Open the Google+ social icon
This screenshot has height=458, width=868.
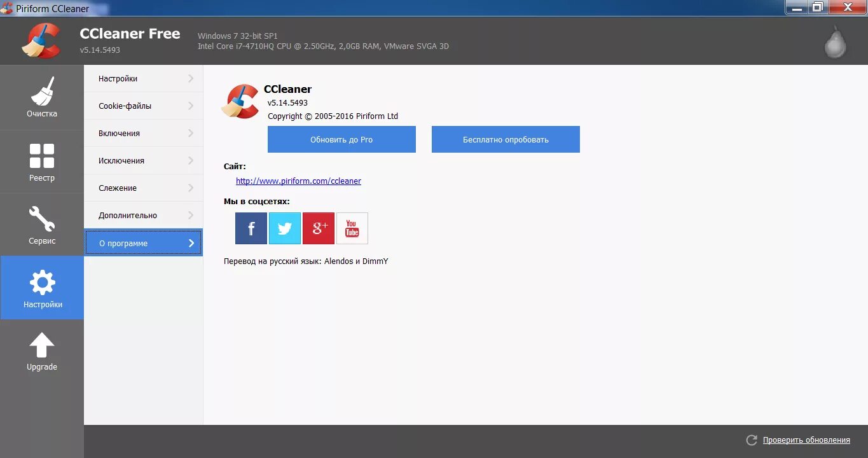click(319, 228)
